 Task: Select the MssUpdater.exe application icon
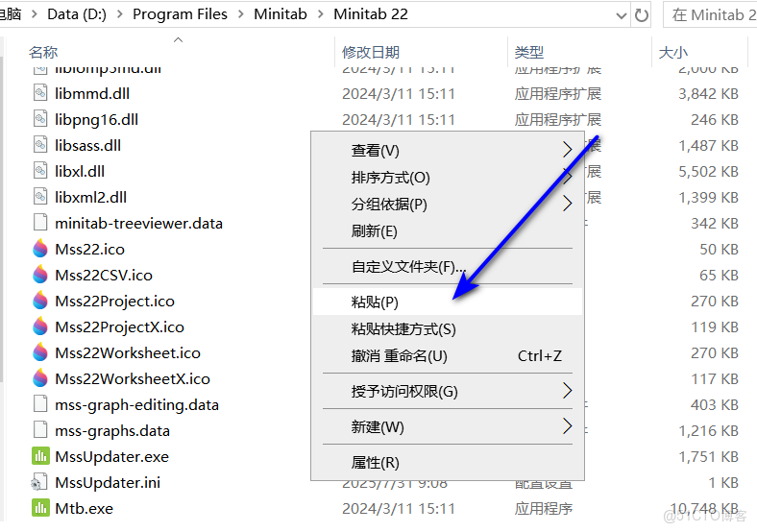pyautogui.click(x=40, y=456)
